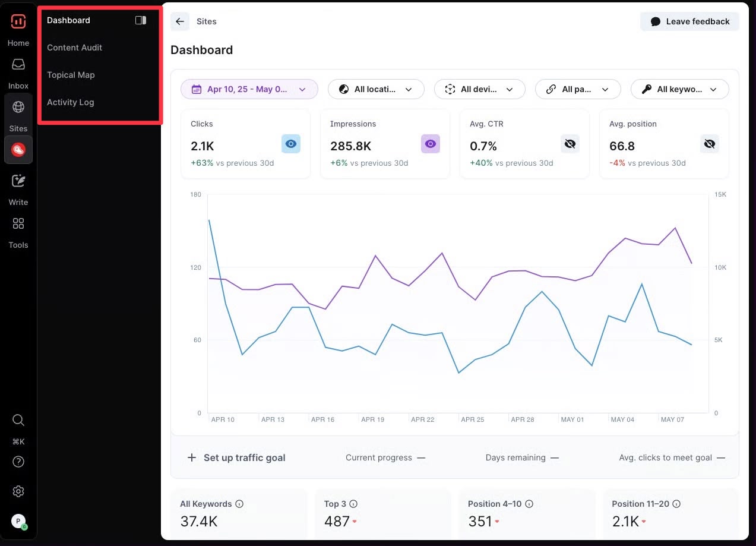Open the Home section in the sidebar
This screenshot has height=546, width=756.
click(18, 27)
